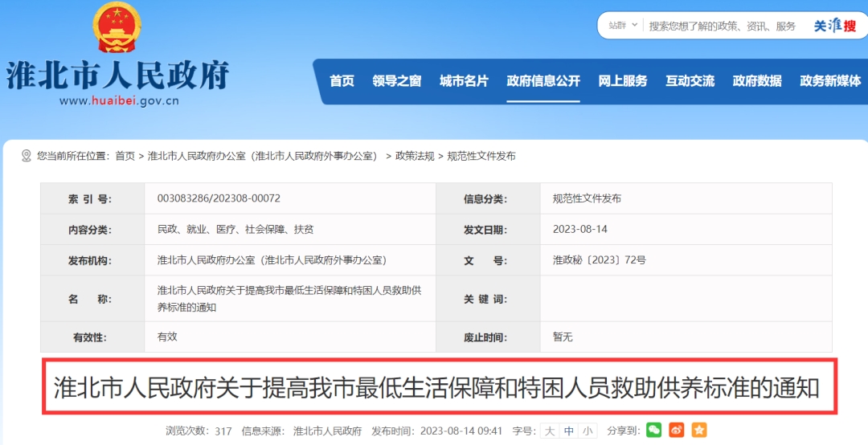Follow the 政策法规 breadcrumb link
Viewport: 868px width, 445px height.
click(415, 156)
